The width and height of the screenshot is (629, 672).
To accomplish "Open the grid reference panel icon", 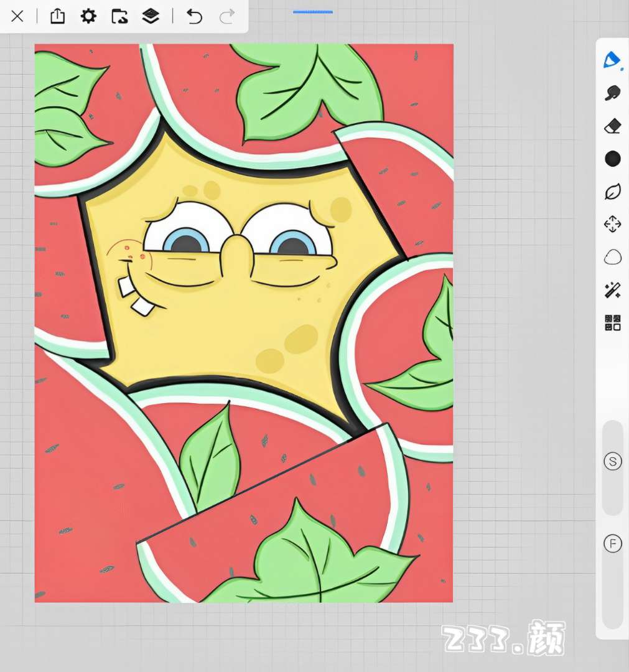I will coord(613,323).
